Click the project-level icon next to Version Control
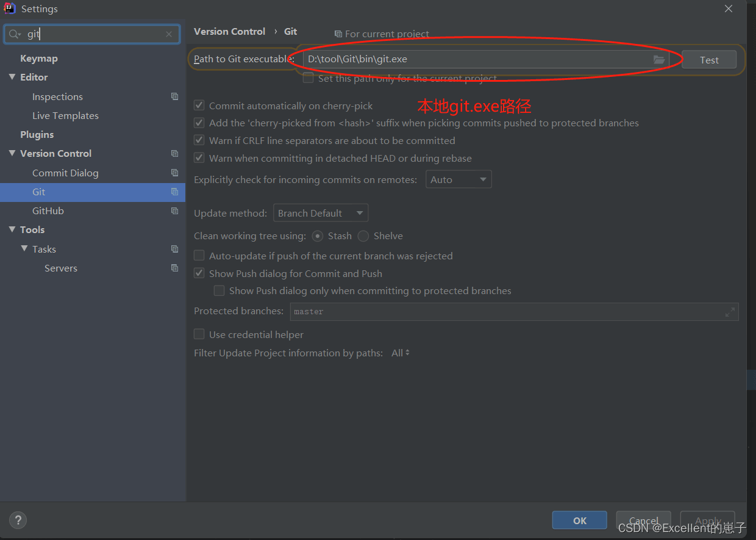The width and height of the screenshot is (756, 540). tap(175, 153)
